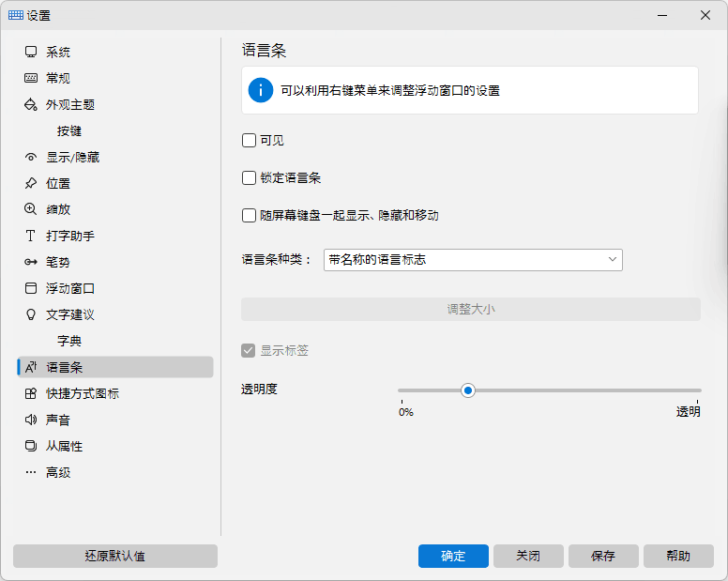Select 常规 in the sidebar
The image size is (728, 581).
pyautogui.click(x=115, y=78)
